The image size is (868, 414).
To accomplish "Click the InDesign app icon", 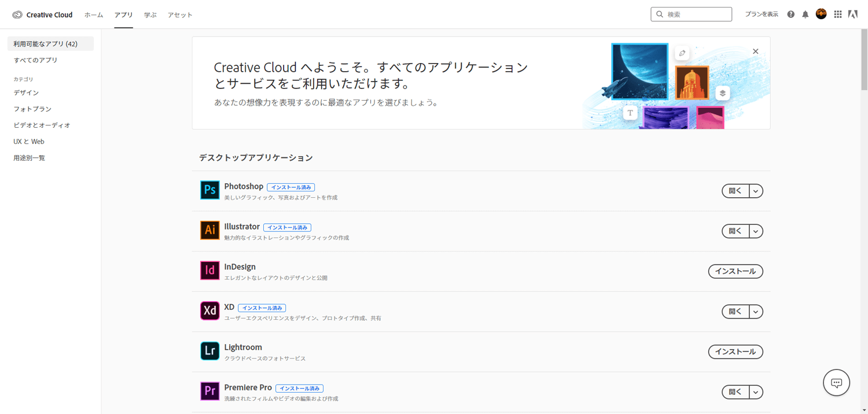I will (209, 271).
